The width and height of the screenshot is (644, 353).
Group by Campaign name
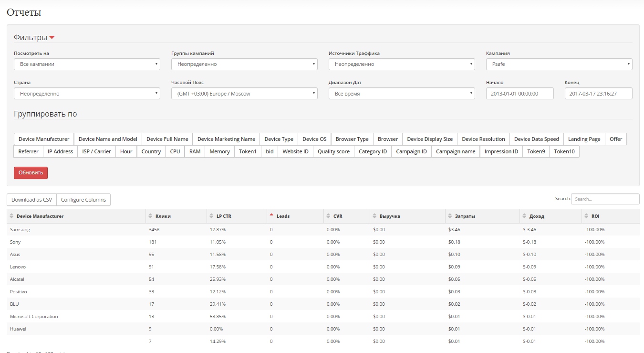456,151
